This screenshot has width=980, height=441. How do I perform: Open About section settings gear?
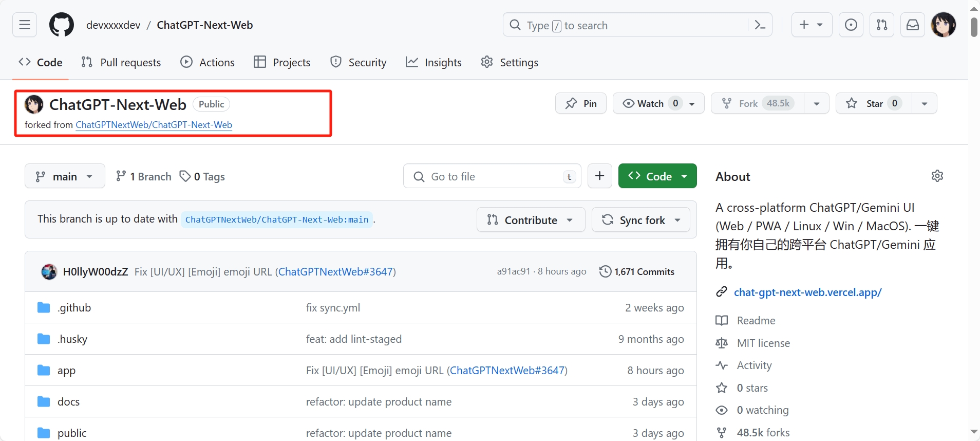click(937, 176)
